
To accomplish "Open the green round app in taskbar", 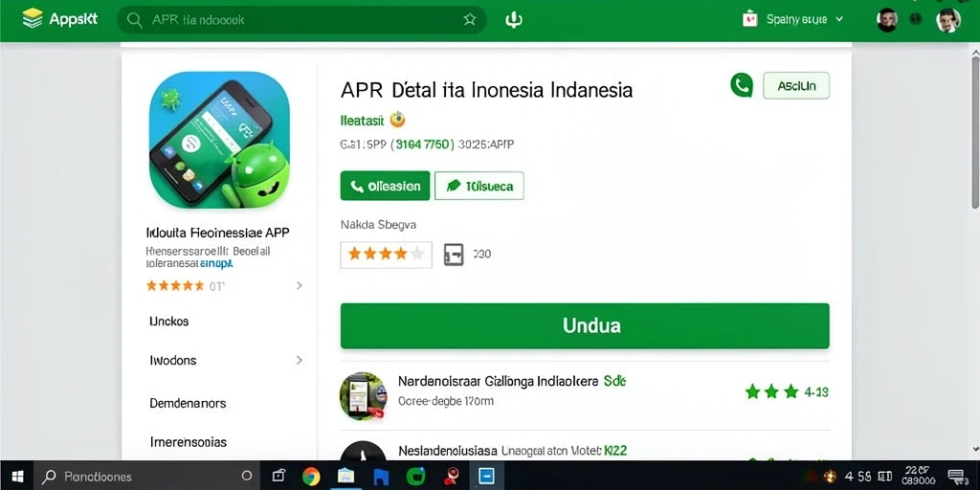I will click(415, 477).
